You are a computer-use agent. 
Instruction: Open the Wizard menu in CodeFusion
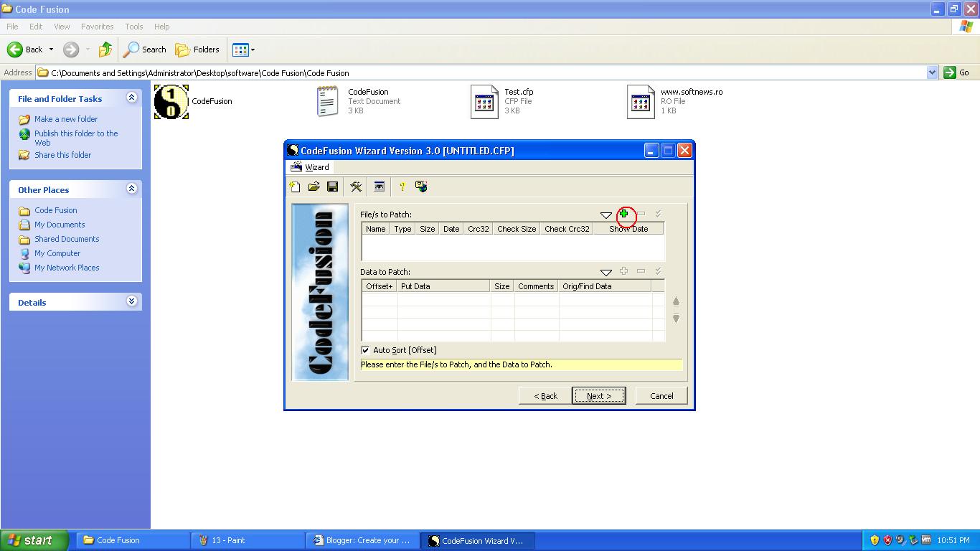coord(310,167)
